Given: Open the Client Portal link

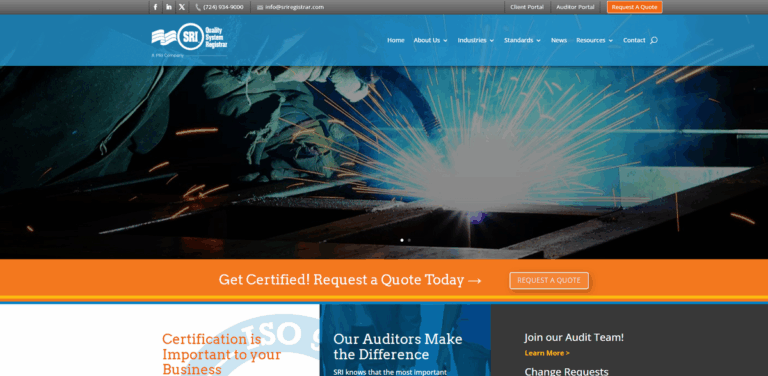Looking at the screenshot, I should point(527,7).
